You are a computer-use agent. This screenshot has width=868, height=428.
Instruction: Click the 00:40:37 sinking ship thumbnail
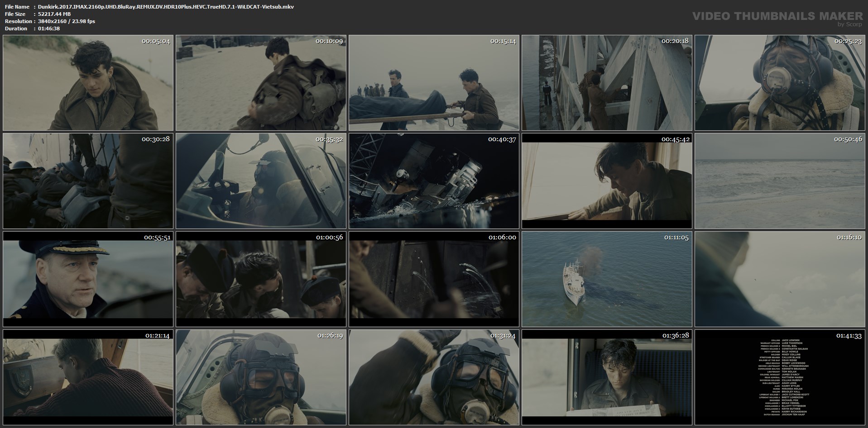(x=434, y=181)
